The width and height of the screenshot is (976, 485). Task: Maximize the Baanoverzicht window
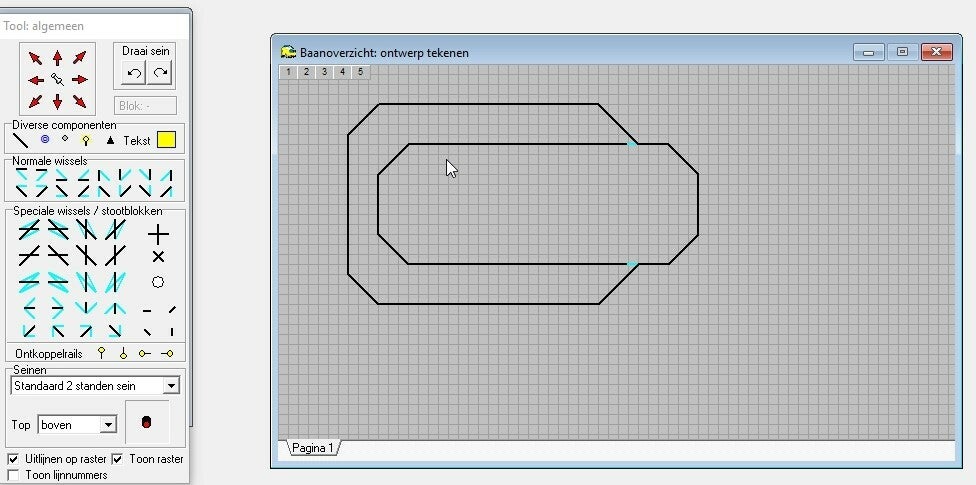click(902, 52)
